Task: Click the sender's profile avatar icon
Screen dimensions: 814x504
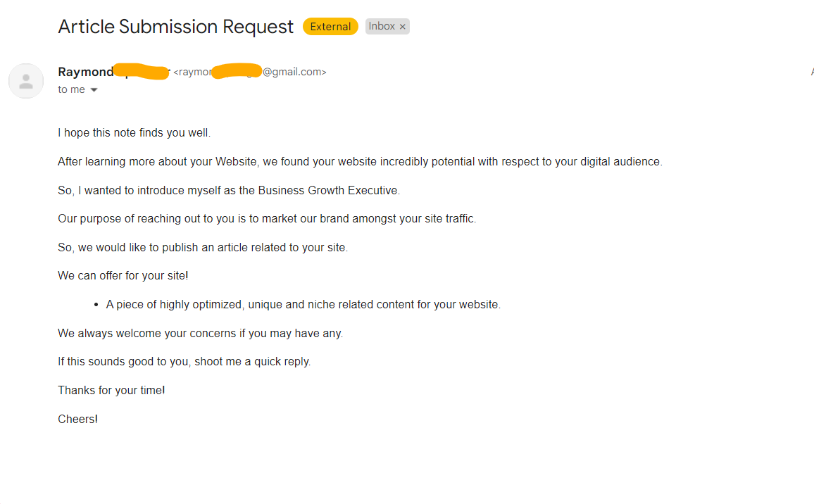Action: (26, 81)
